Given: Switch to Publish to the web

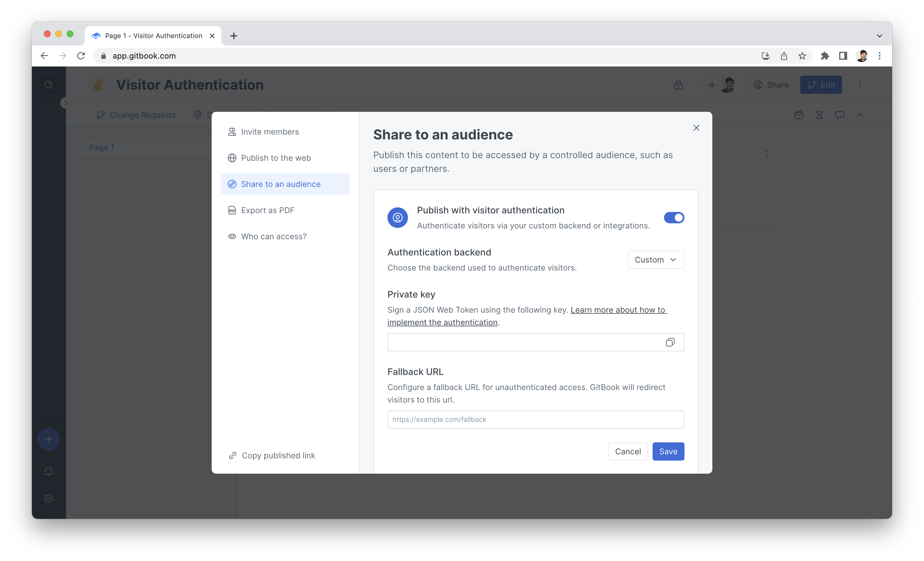Looking at the screenshot, I should click(276, 158).
